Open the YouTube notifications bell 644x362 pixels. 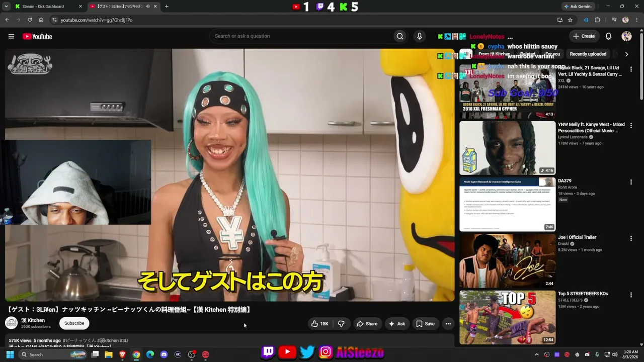(608, 36)
